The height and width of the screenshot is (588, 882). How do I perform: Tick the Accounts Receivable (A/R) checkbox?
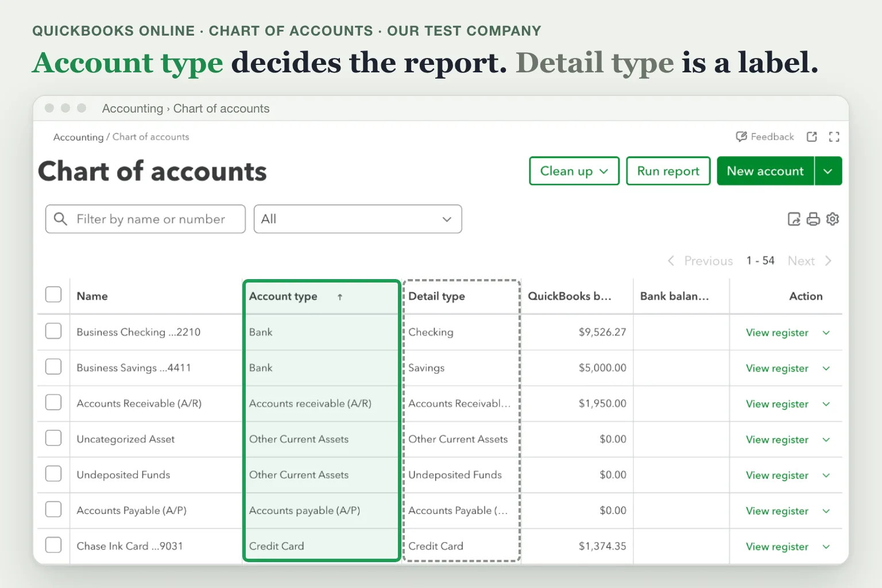[53, 402]
